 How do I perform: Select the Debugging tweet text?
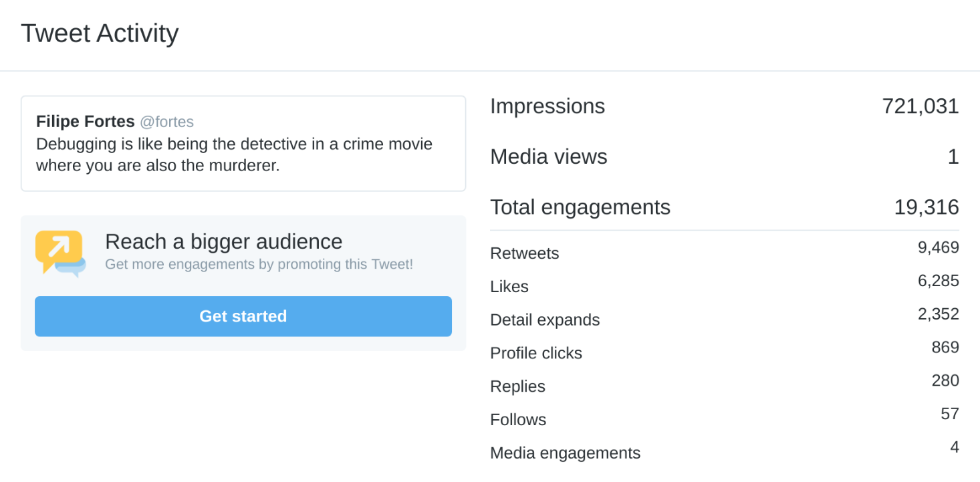[234, 154]
